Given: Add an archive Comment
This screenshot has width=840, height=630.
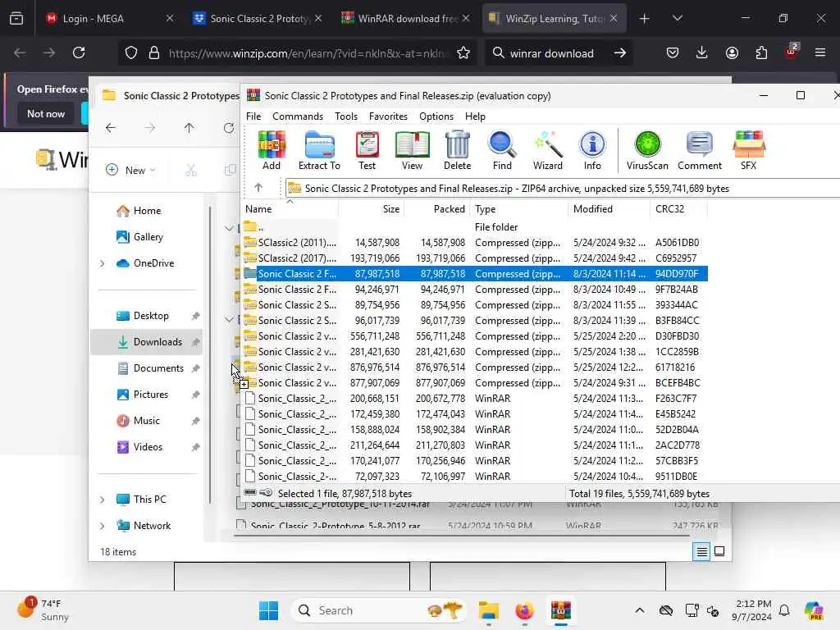Looking at the screenshot, I should tap(699, 151).
